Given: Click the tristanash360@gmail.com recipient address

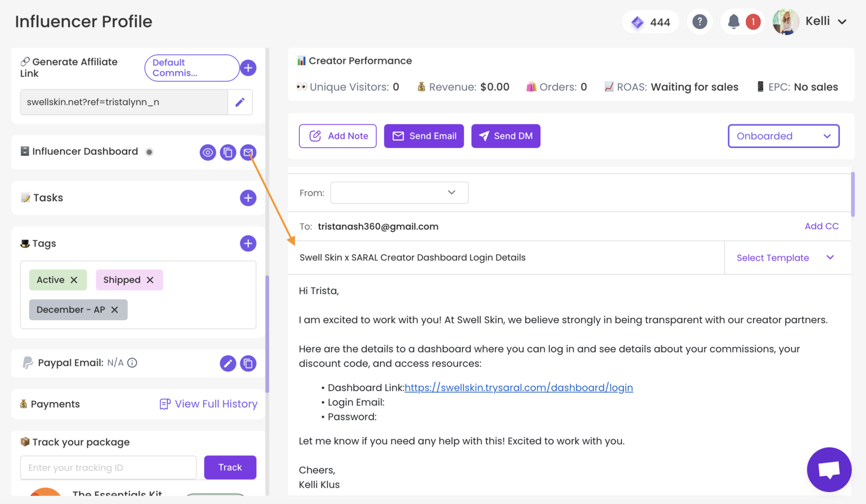Looking at the screenshot, I should tap(378, 227).
